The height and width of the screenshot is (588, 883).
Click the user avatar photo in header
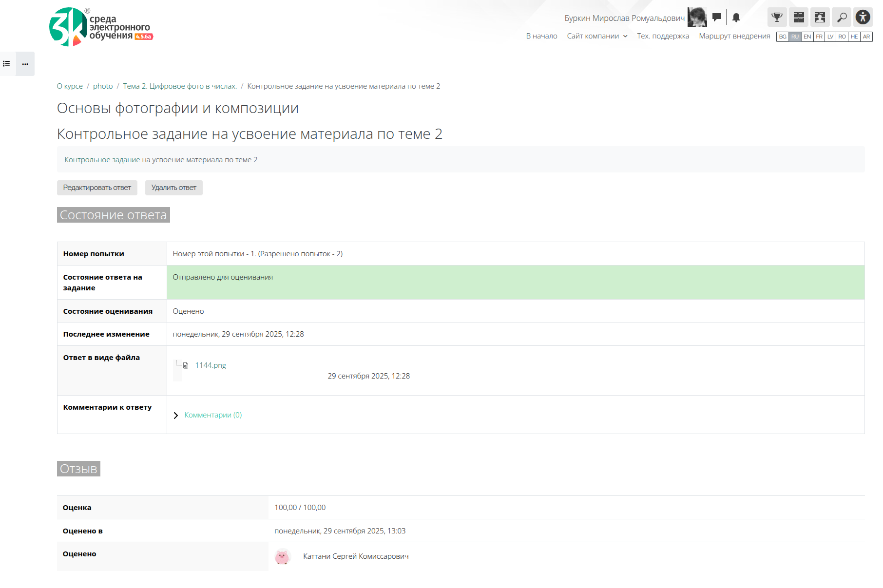tap(697, 18)
